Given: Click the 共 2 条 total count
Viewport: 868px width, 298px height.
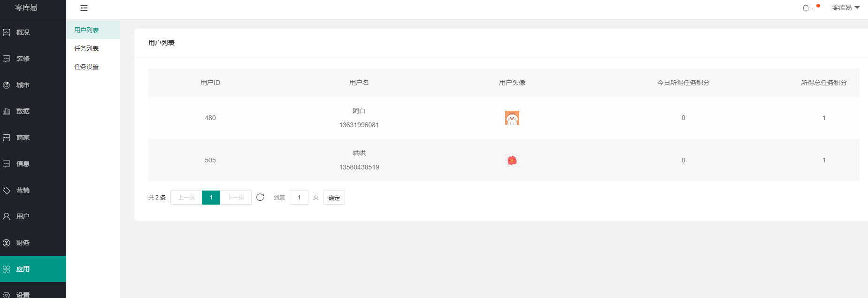Looking at the screenshot, I should coord(157,198).
